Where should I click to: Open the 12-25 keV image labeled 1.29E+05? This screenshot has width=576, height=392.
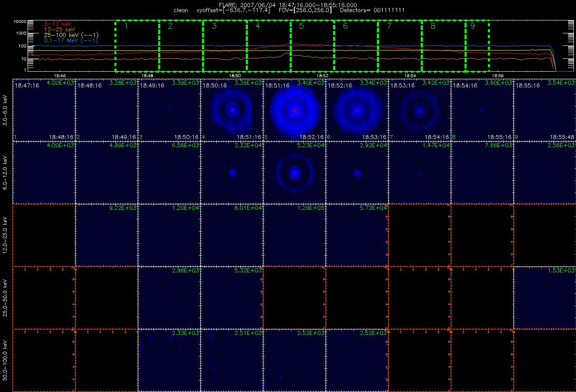tap(295, 235)
